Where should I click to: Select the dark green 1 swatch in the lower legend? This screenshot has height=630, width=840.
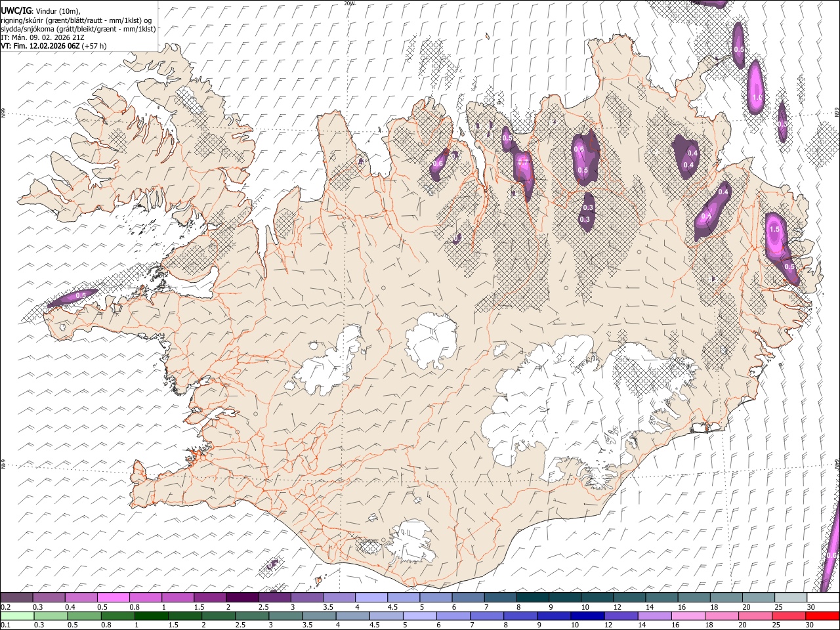click(151, 616)
